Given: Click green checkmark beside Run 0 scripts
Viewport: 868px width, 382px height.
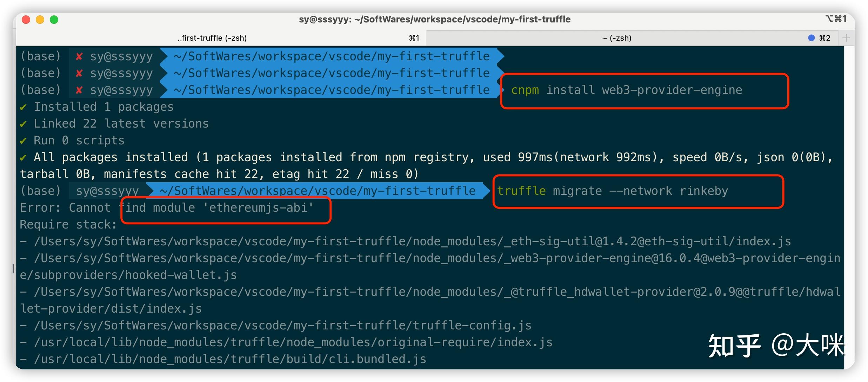Looking at the screenshot, I should click(24, 141).
